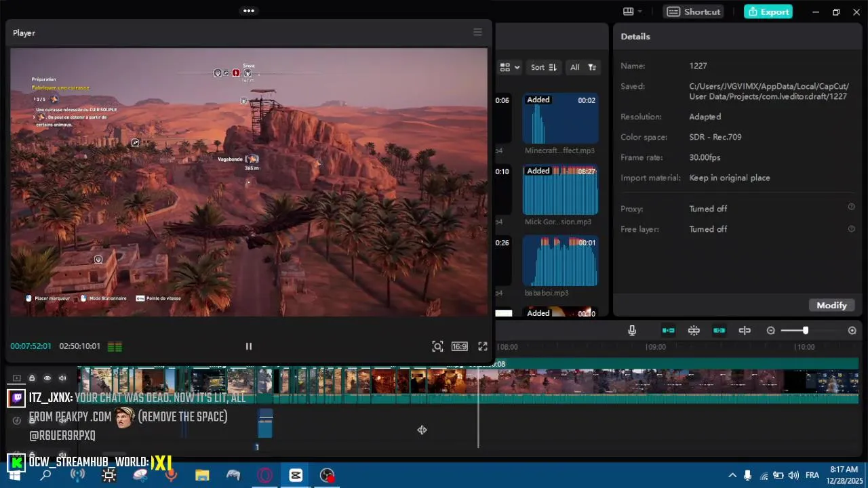This screenshot has width=868, height=488.
Task: Toggle main track magnet
Action: coord(668,330)
